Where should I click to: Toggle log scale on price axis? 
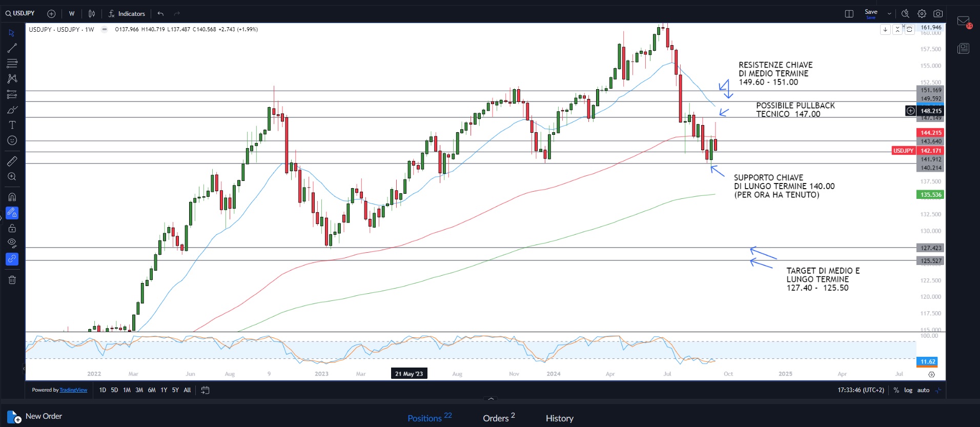tap(908, 390)
